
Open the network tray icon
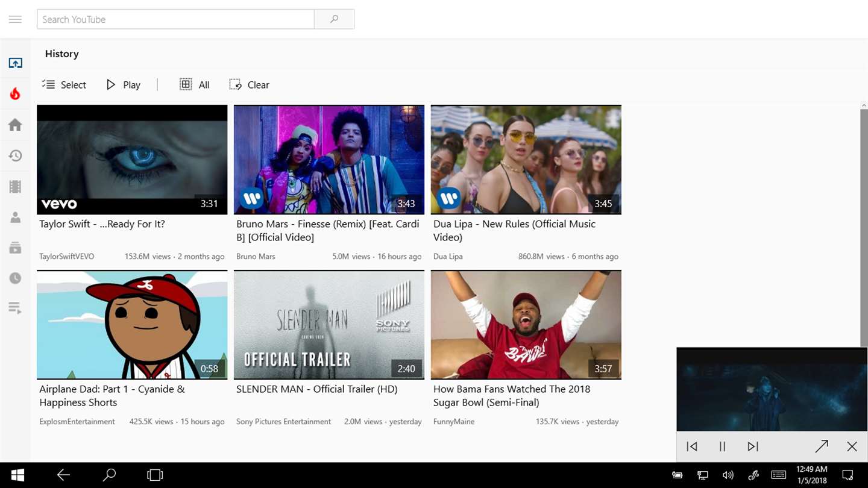point(703,475)
